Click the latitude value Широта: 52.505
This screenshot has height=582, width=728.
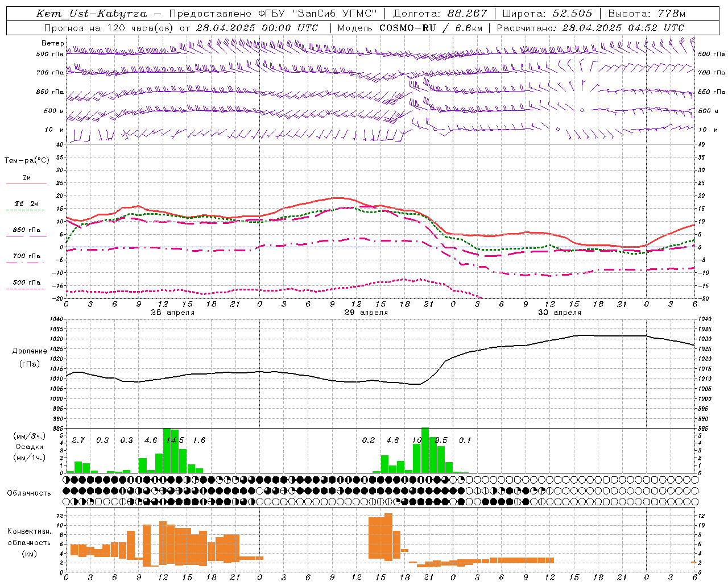(547, 14)
